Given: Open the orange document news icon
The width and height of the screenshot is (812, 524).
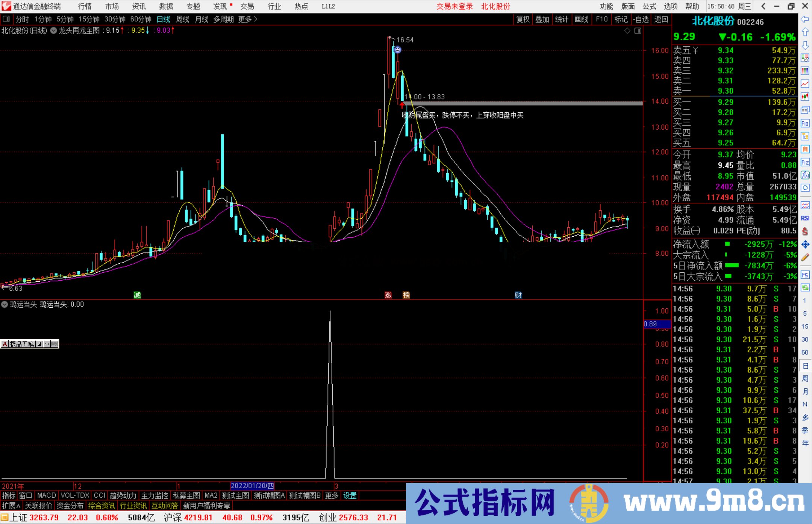Looking at the screenshot, I should click(x=805, y=149).
